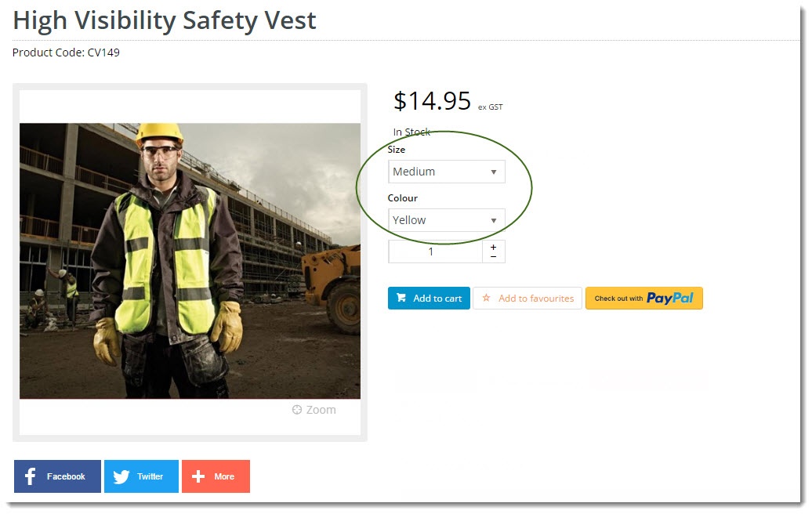This screenshot has width=812, height=514.
Task: Click the Twitter bird icon
Action: point(121,476)
